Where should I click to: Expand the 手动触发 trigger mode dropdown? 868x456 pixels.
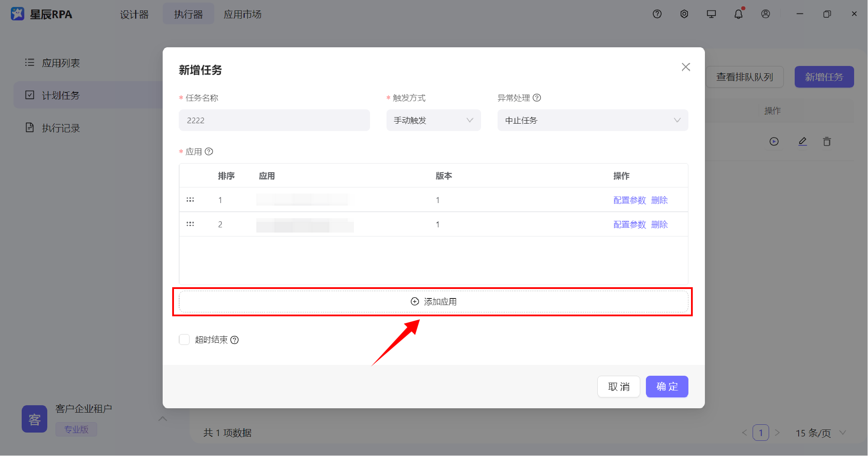click(433, 120)
